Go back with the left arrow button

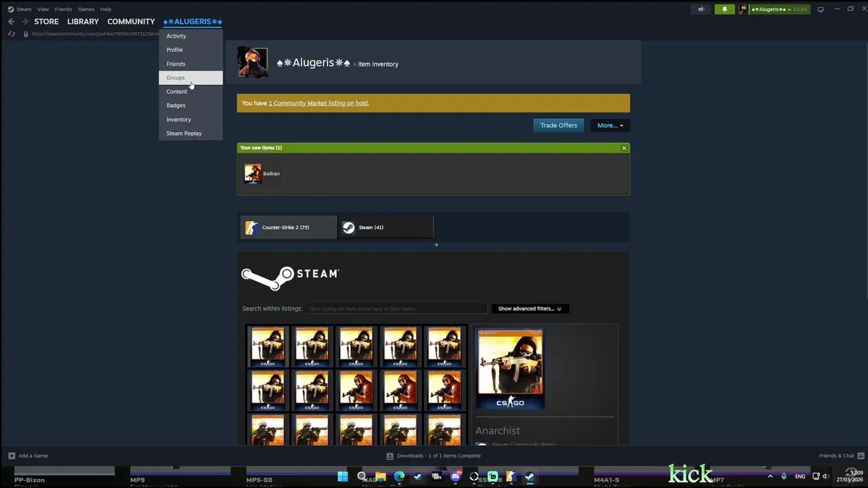[12, 22]
